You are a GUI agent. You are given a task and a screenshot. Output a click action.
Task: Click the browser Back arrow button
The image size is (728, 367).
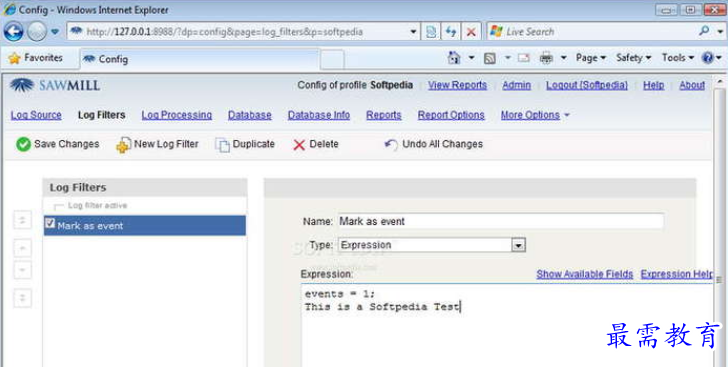13,32
